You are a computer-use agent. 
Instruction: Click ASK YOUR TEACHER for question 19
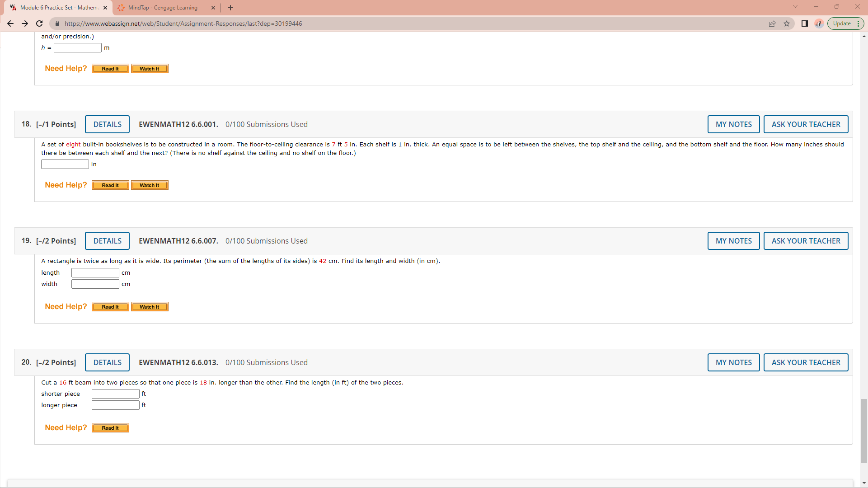(806, 241)
